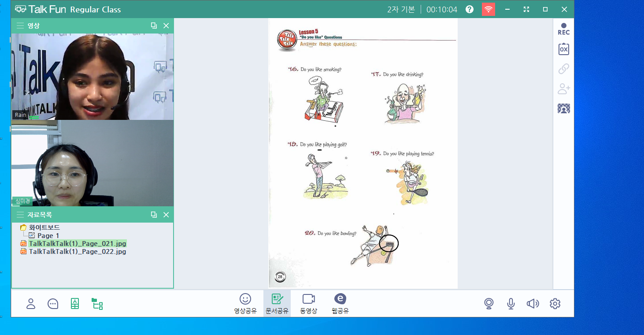This screenshot has height=335, width=644.
Task: Click the 동영상 button
Action: [x=308, y=303]
